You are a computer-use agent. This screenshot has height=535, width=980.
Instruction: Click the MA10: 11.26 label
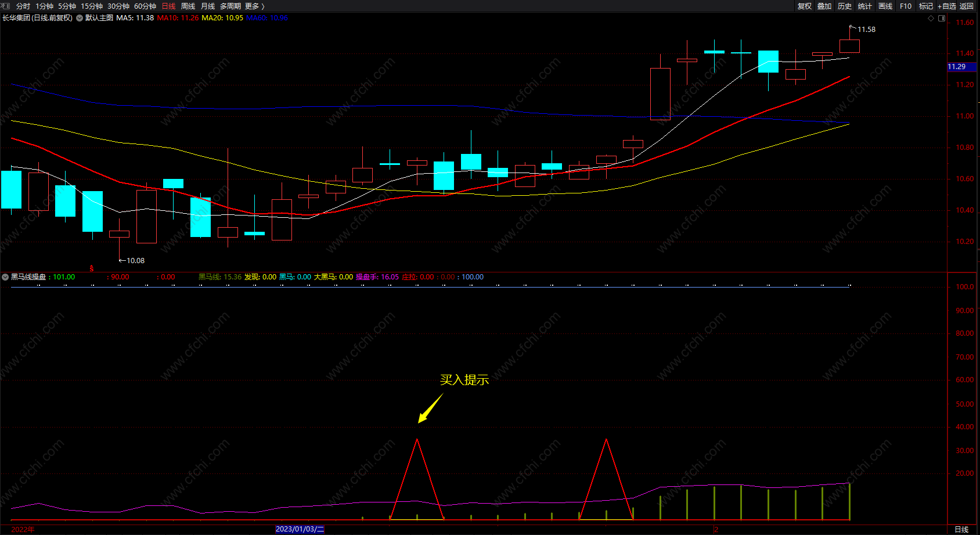tap(178, 18)
